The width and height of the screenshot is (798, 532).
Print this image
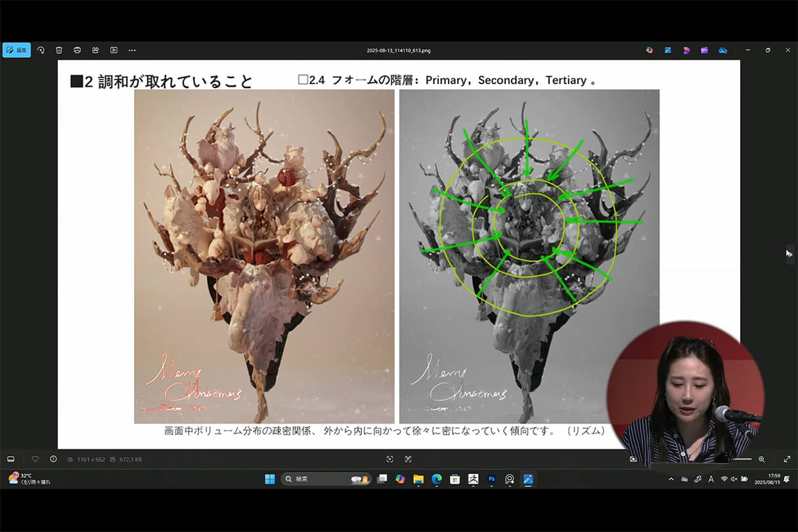(x=77, y=50)
